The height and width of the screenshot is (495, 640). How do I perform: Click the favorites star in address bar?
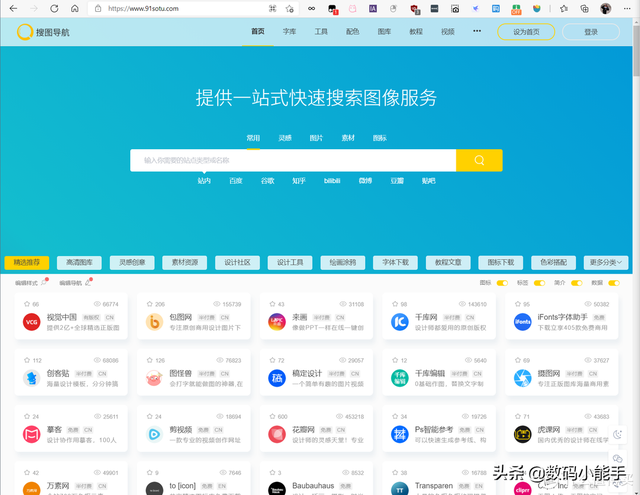[290, 9]
